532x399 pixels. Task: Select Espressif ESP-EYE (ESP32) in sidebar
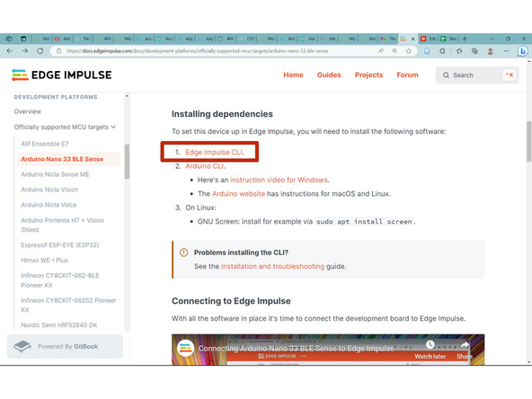(x=59, y=245)
